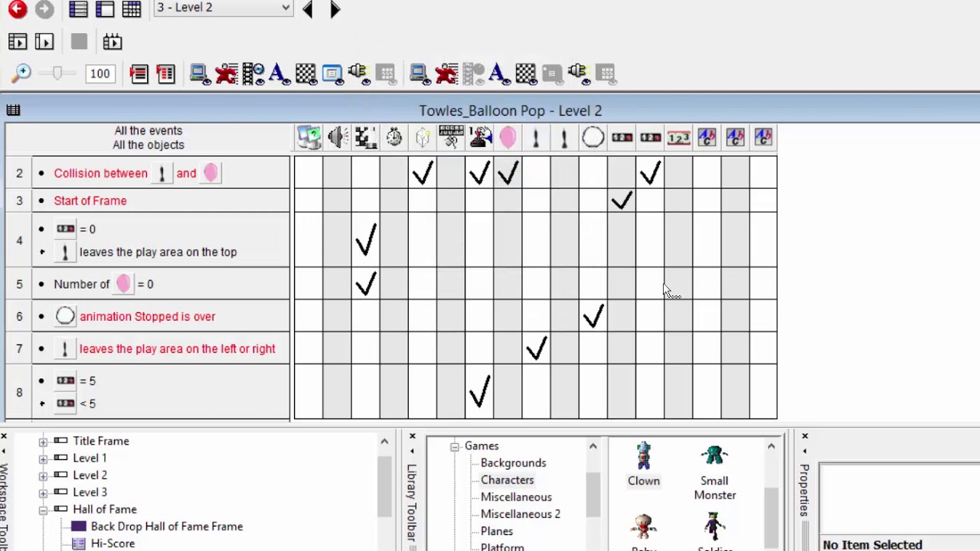
Task: Expand the Level 3 tree node
Action: pos(43,493)
